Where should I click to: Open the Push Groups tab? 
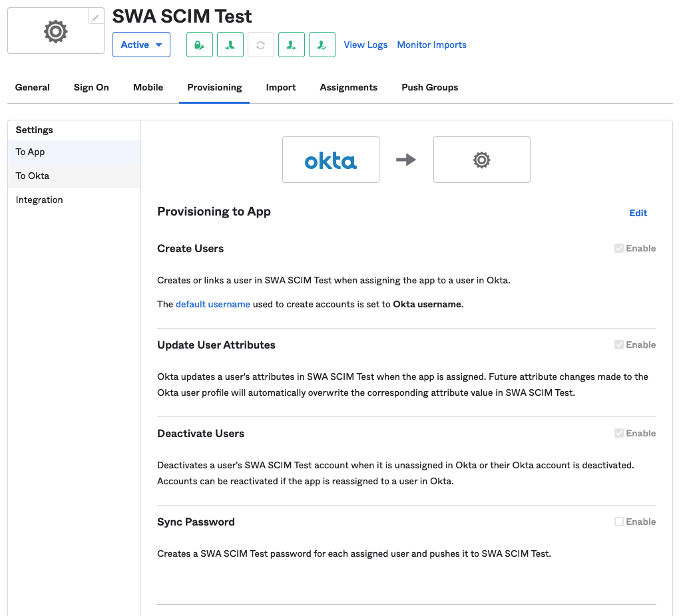tap(429, 87)
